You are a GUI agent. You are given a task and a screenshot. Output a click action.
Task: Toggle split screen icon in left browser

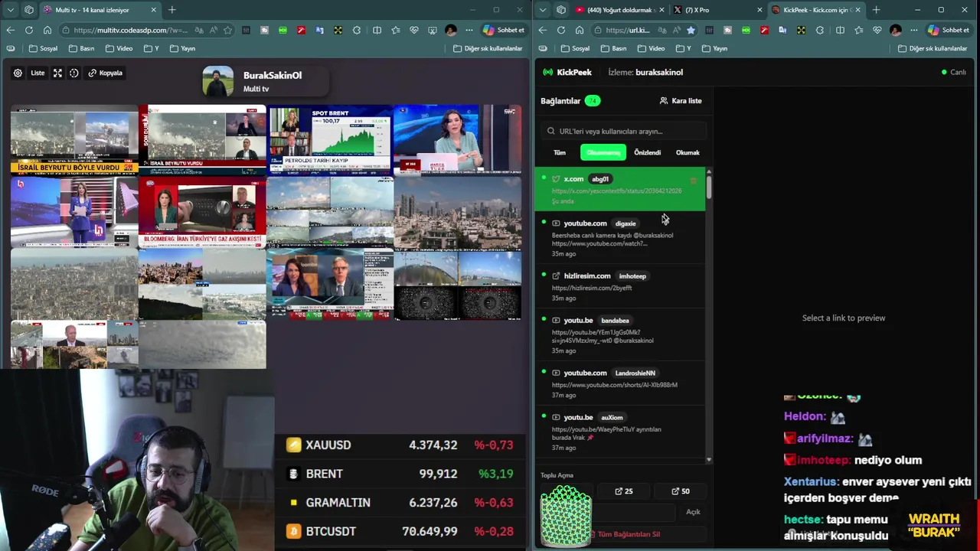click(377, 30)
